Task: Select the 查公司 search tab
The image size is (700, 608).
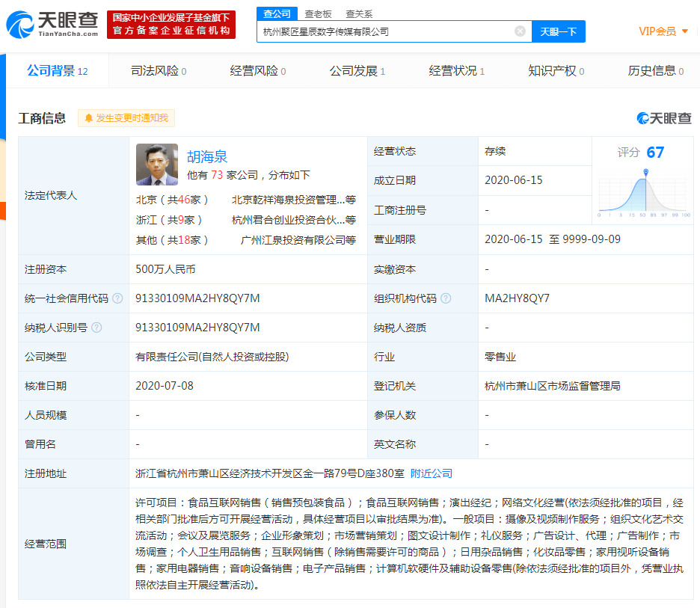Action: coord(277,14)
